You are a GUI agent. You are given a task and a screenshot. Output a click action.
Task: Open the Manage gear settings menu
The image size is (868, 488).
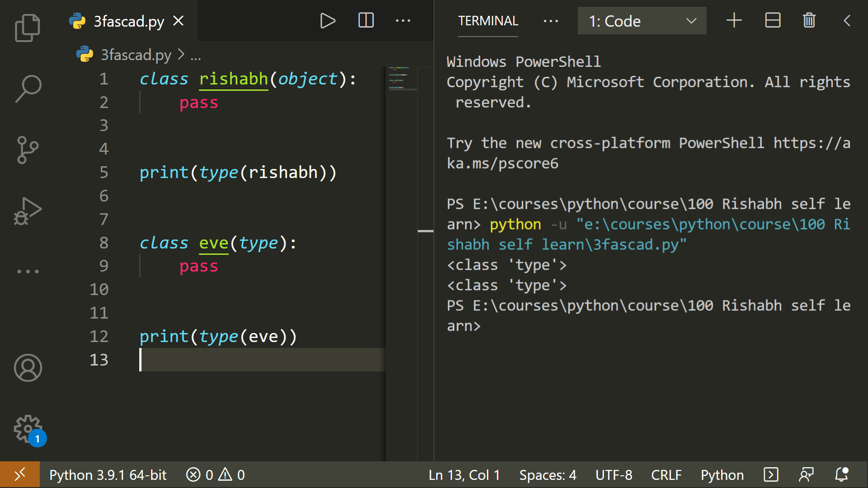point(28,428)
